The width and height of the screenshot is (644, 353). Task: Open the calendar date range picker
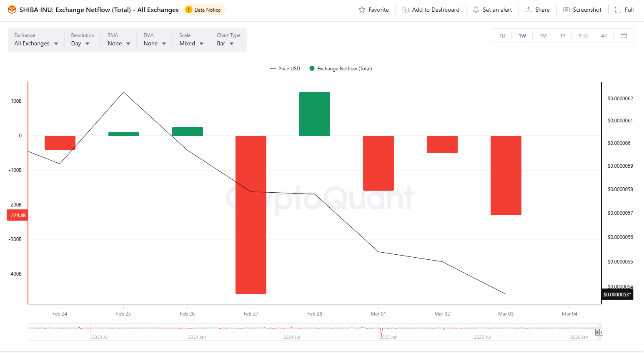pyautogui.click(x=624, y=35)
